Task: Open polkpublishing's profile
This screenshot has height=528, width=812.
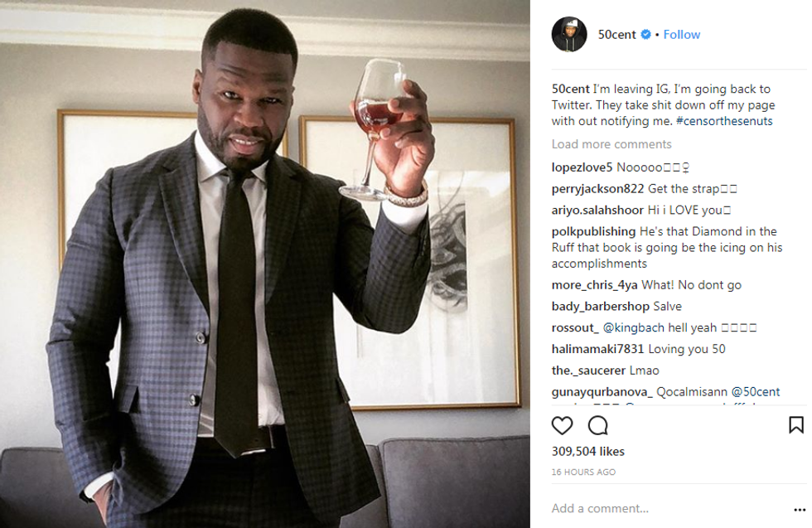Action: [x=594, y=231]
